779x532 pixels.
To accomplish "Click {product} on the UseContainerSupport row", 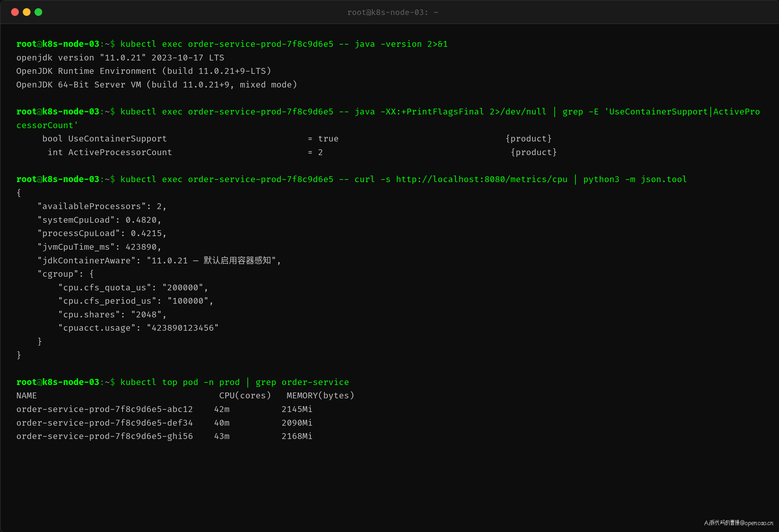I will (x=529, y=139).
